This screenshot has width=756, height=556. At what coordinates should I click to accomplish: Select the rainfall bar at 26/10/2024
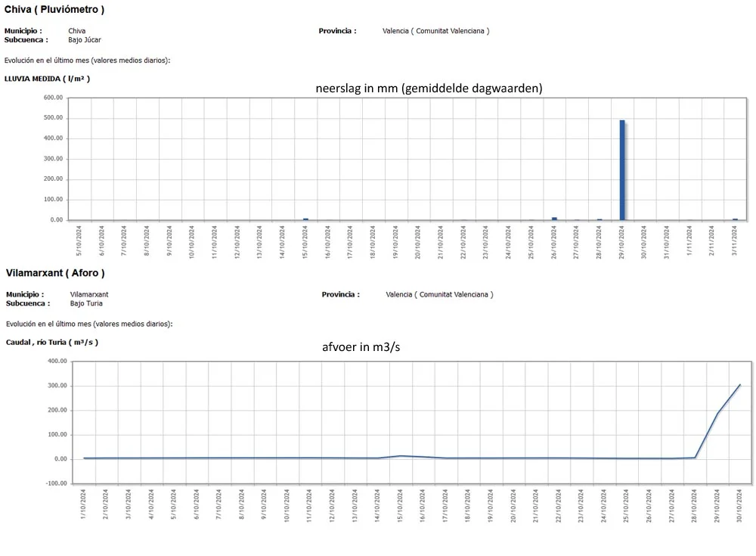point(554,218)
